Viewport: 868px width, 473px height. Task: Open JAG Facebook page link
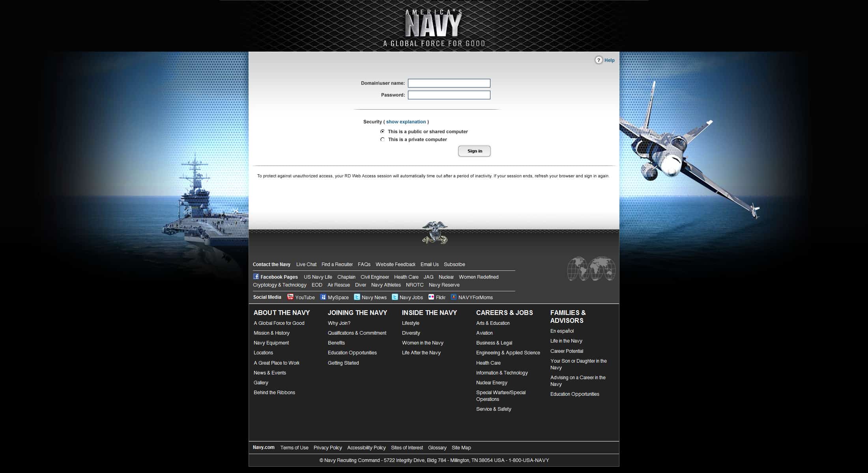428,277
